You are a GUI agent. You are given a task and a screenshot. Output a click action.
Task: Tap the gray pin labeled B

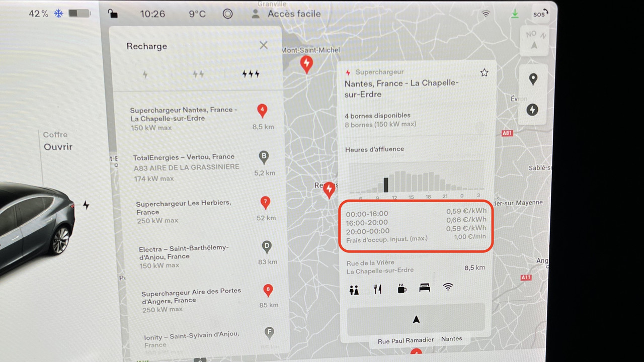click(x=264, y=157)
